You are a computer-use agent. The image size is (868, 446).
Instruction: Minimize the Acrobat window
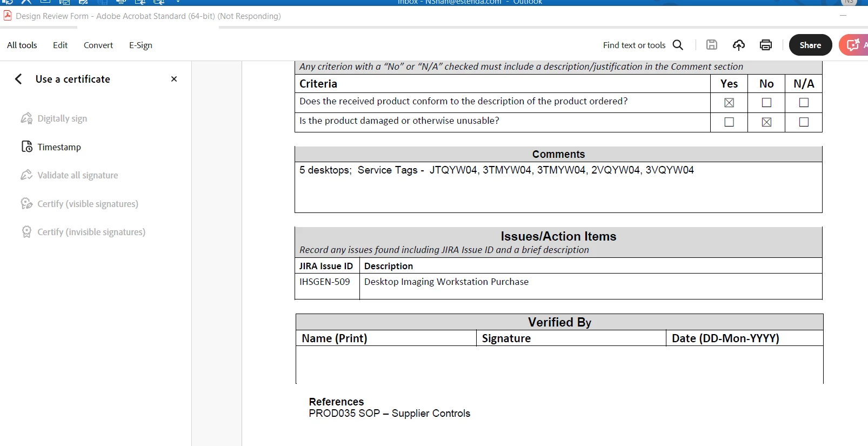pyautogui.click(x=843, y=16)
